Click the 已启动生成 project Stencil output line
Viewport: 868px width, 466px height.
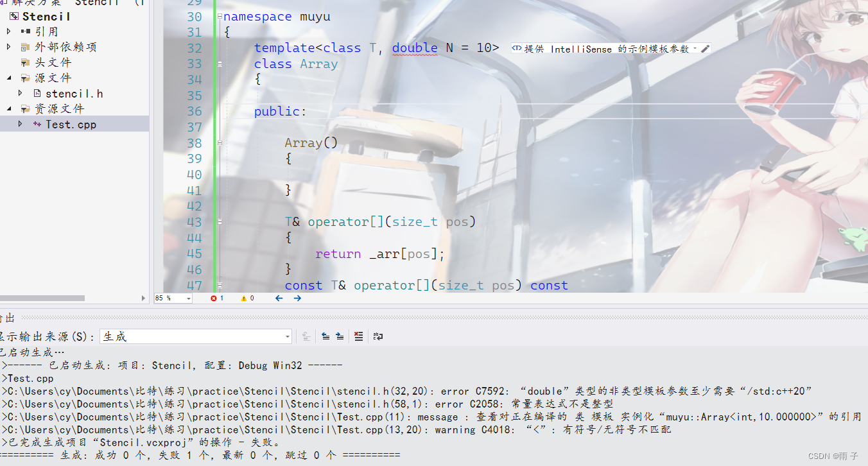tap(172, 366)
